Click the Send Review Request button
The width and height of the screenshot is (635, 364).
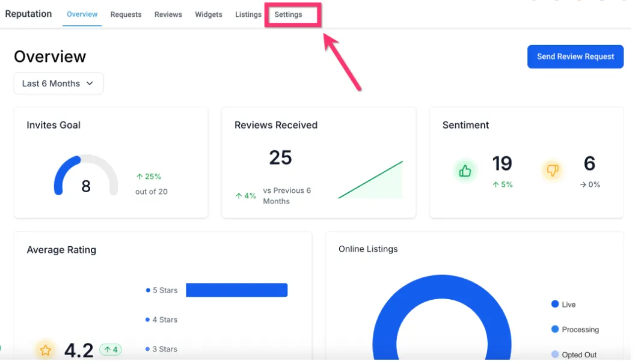[575, 56]
